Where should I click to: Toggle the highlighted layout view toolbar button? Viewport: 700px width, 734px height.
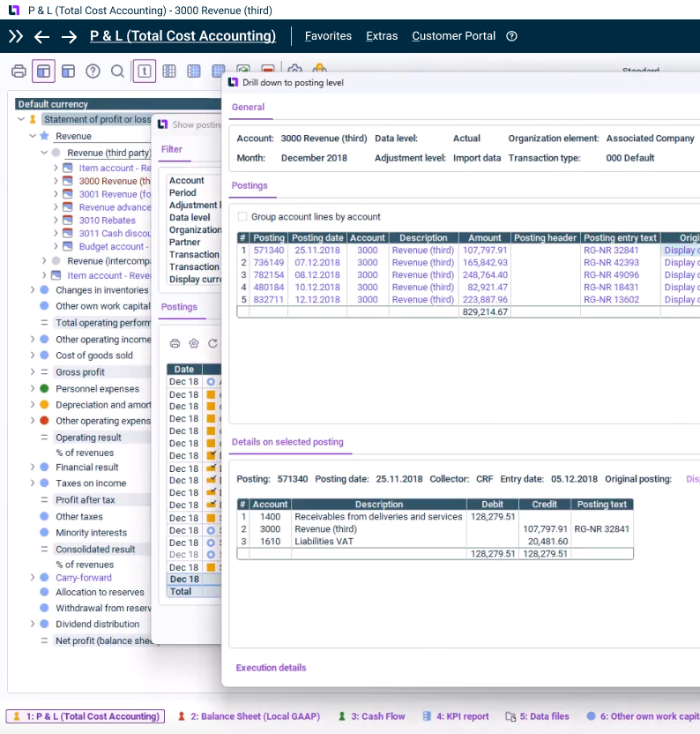tap(43, 71)
